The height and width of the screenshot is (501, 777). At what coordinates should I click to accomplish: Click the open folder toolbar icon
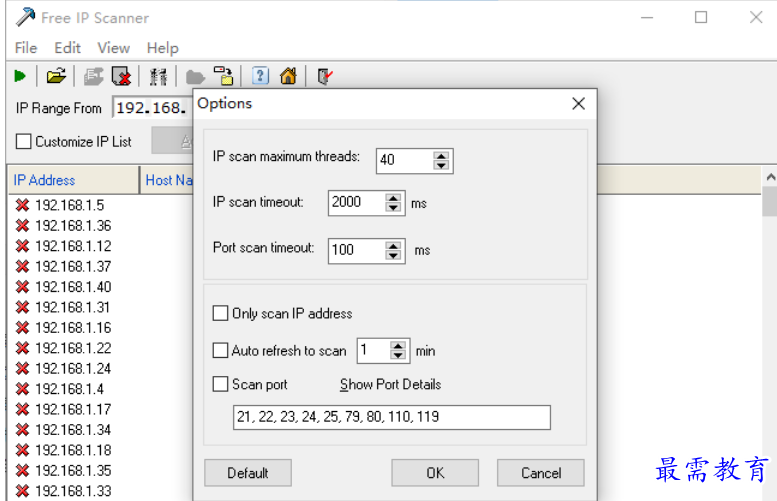(56, 76)
